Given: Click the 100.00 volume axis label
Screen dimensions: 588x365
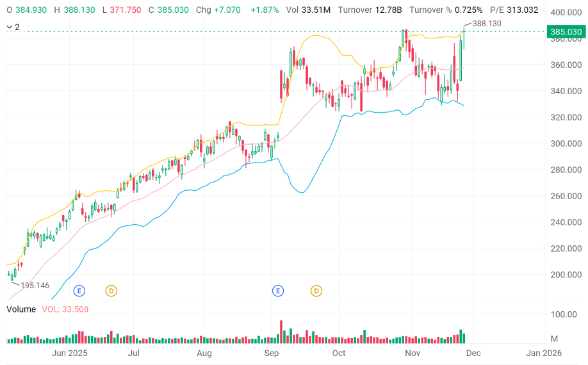Looking at the screenshot, I should pyautogui.click(x=564, y=314).
